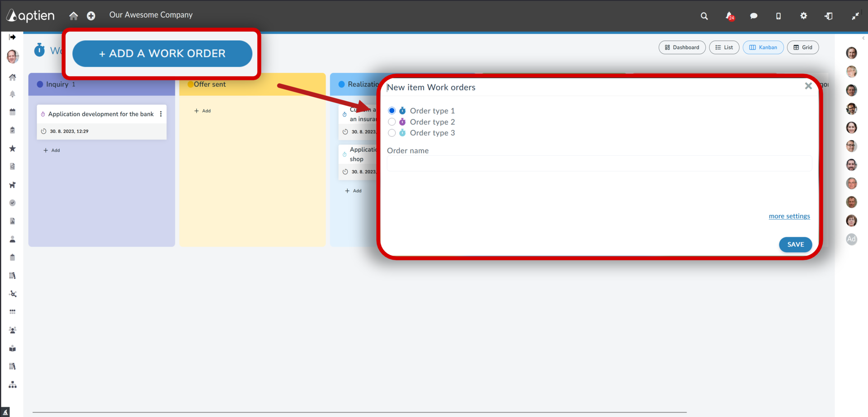
Task: Open settings gear icon in header
Action: pyautogui.click(x=803, y=16)
